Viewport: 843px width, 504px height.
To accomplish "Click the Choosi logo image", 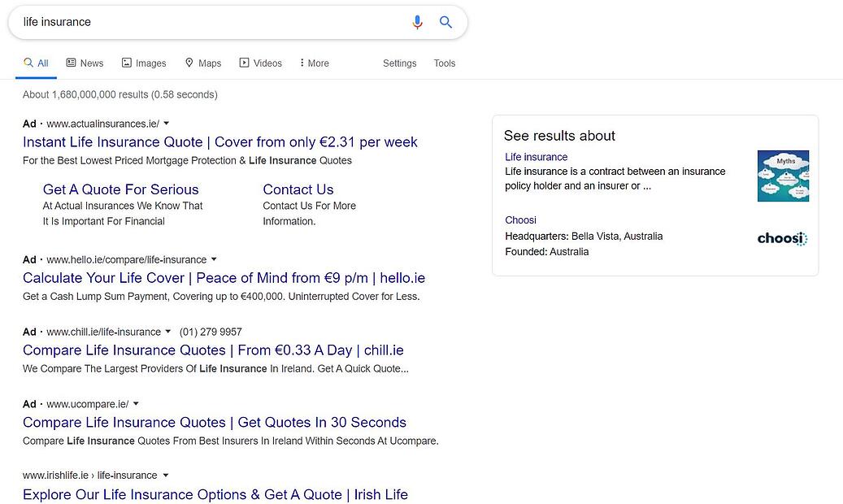I will click(x=782, y=238).
